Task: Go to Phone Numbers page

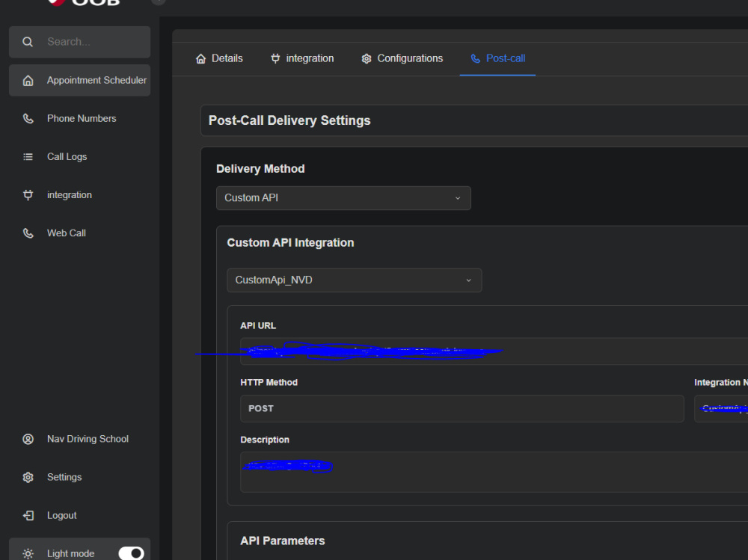Action: point(80,118)
